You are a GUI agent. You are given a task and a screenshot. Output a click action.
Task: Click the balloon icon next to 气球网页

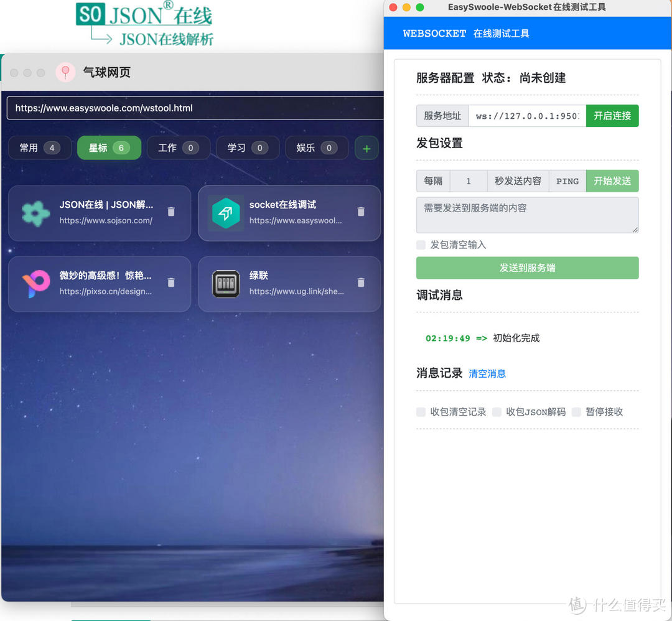tap(65, 72)
